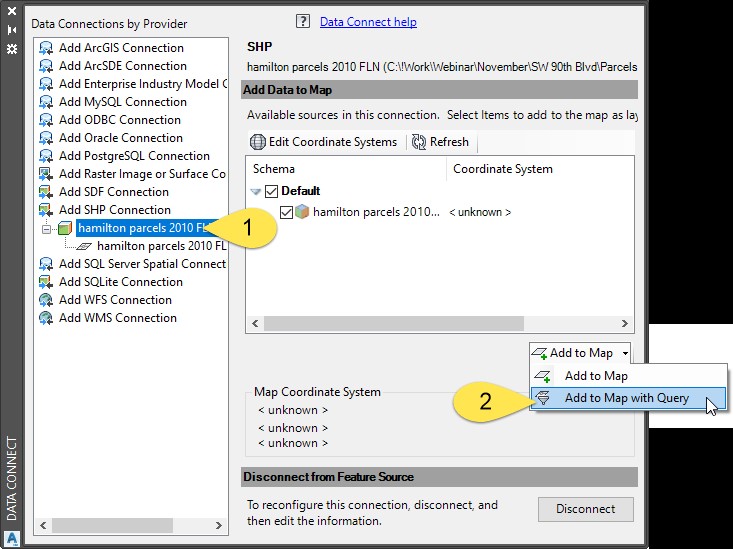Select the hamilton parcels 2010 FLN connection

(143, 228)
